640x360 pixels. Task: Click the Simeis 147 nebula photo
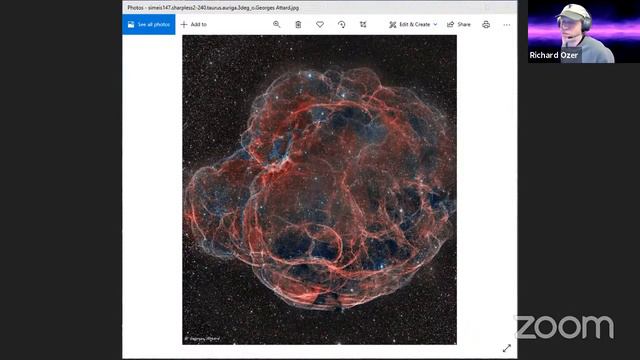click(320, 190)
